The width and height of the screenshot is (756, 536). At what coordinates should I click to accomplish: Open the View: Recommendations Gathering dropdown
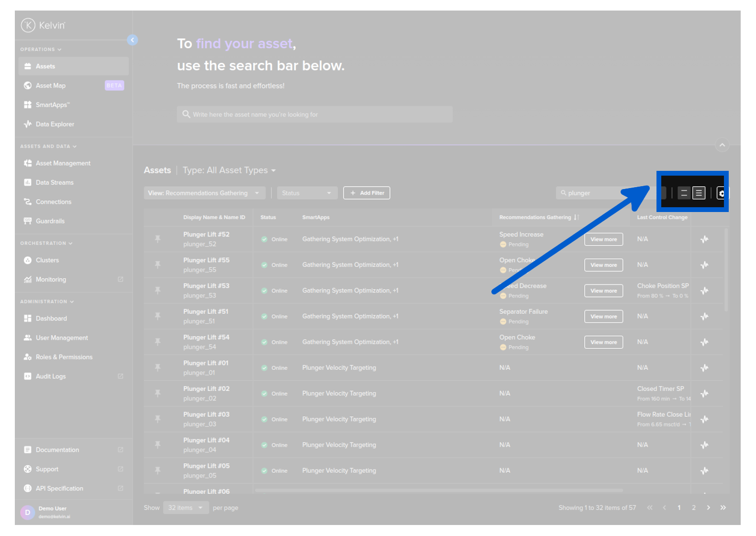click(x=205, y=193)
